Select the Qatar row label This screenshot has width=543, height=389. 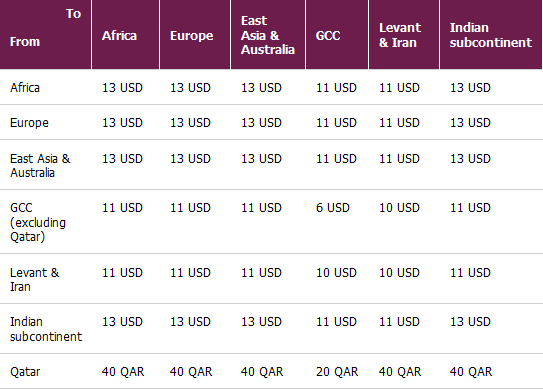[x=25, y=372]
